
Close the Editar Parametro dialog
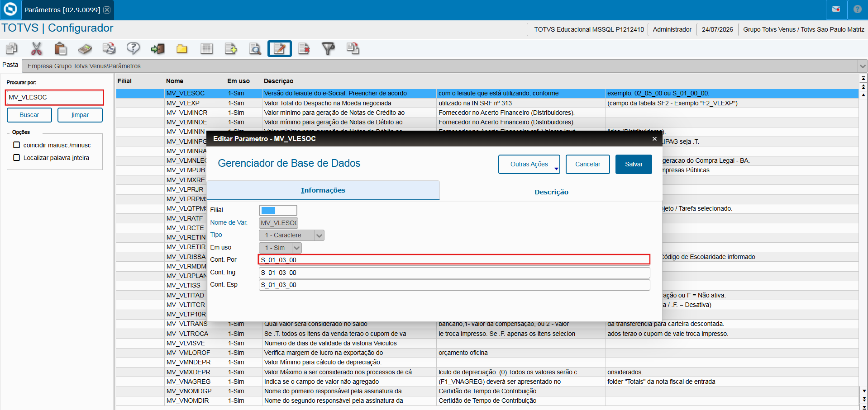(654, 139)
